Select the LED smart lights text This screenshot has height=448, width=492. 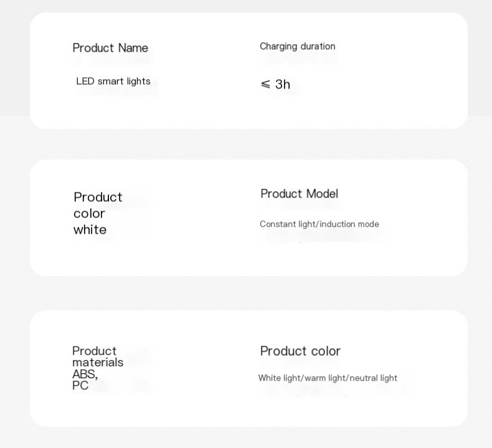tap(113, 81)
